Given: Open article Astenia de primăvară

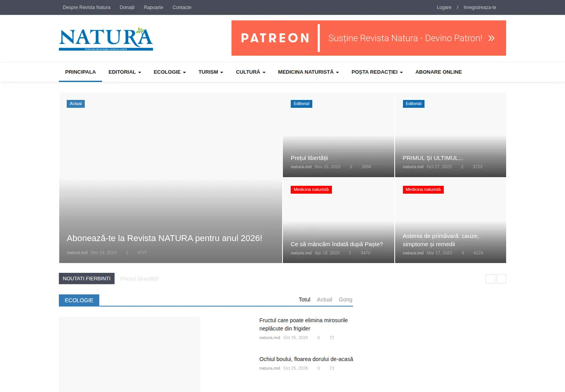Looking at the screenshot, I should 441,240.
